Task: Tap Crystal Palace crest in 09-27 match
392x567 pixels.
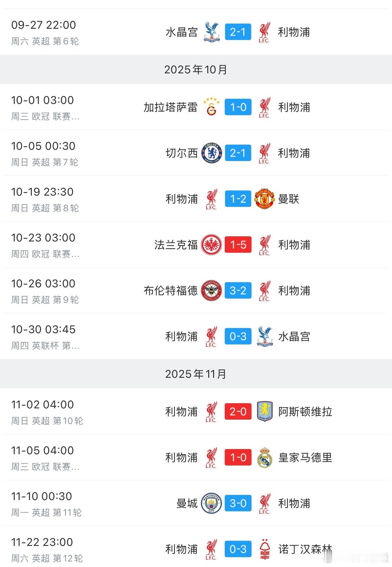Action: click(212, 31)
